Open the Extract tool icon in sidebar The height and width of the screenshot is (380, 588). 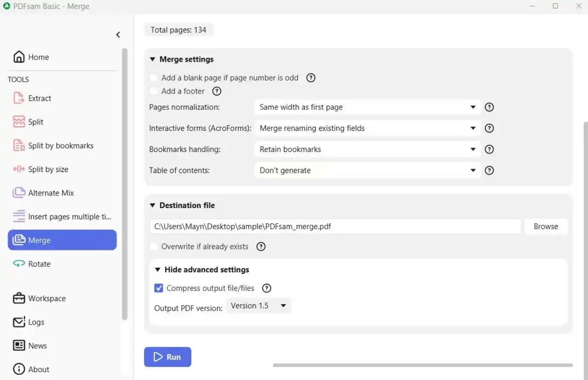point(19,98)
